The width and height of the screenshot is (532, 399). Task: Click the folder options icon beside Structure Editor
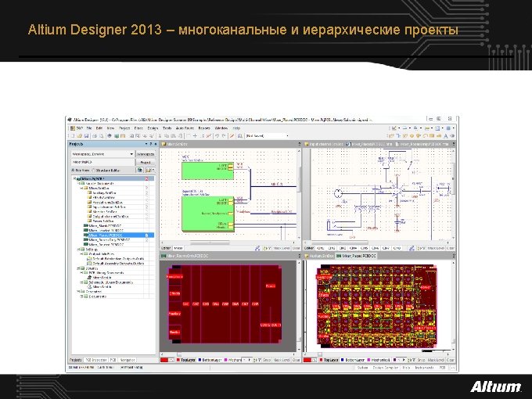149,170
